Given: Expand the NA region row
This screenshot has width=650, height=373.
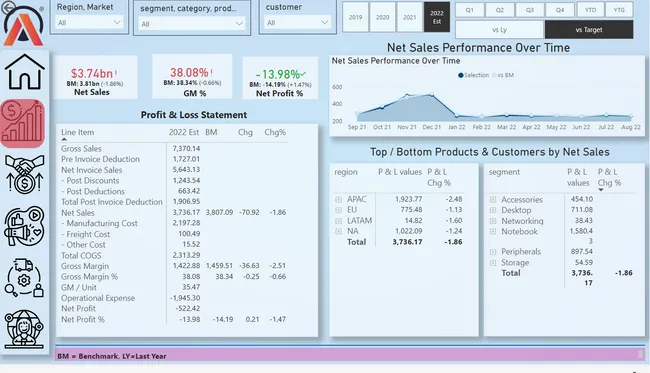Looking at the screenshot, I should (339, 231).
